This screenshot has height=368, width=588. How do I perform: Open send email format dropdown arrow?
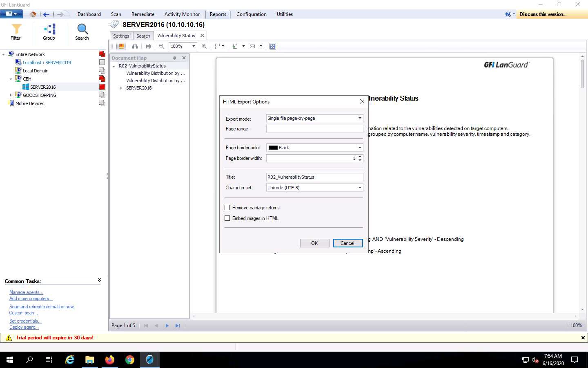click(261, 46)
